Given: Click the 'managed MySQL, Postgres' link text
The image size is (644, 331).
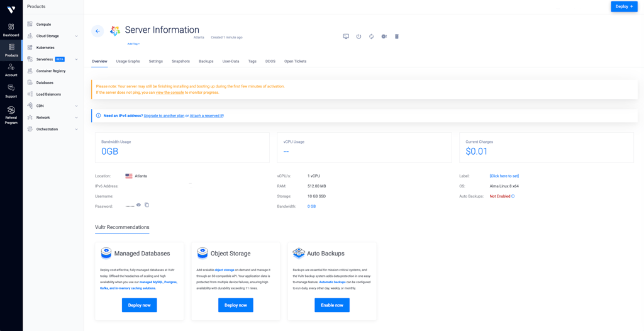Looking at the screenshot, I should (x=158, y=283).
